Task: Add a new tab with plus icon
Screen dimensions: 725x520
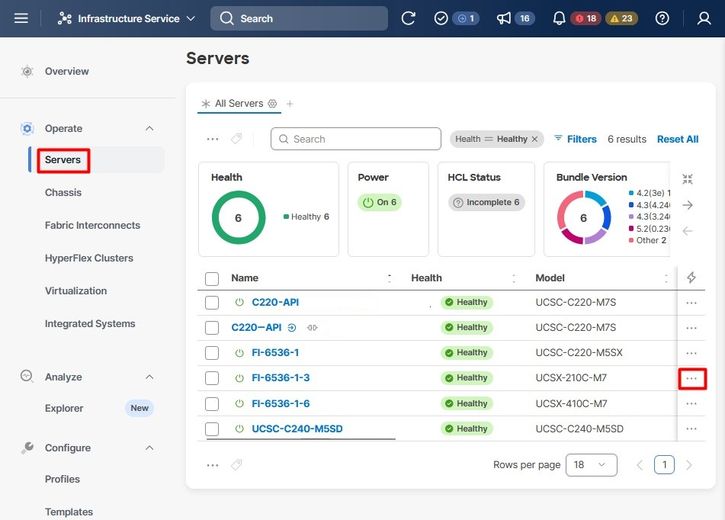Action: [290, 104]
